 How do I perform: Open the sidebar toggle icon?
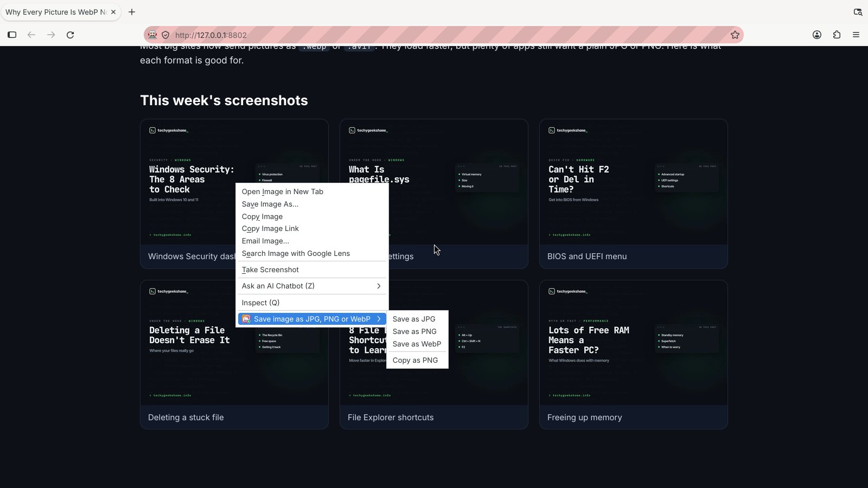pyautogui.click(x=12, y=35)
